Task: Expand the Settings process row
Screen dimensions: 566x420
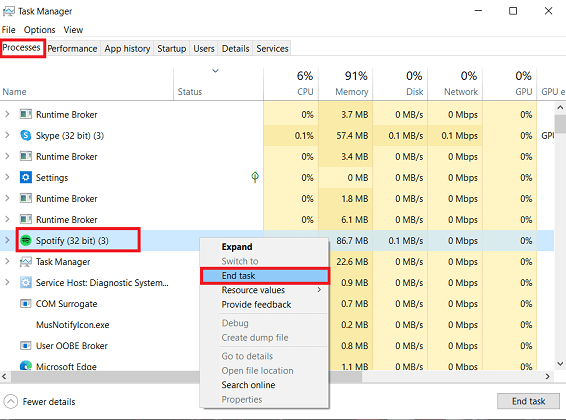Action: 7,178
